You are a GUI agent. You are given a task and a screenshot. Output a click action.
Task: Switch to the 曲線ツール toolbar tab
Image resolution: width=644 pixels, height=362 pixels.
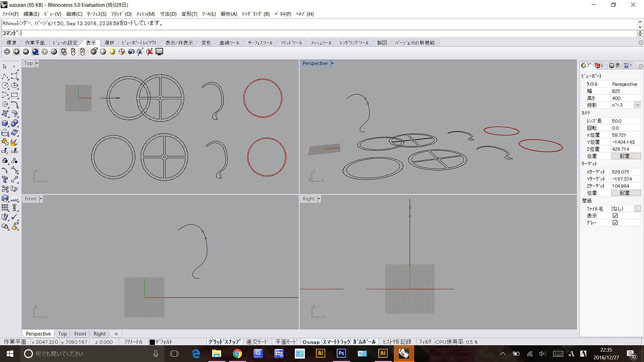229,43
